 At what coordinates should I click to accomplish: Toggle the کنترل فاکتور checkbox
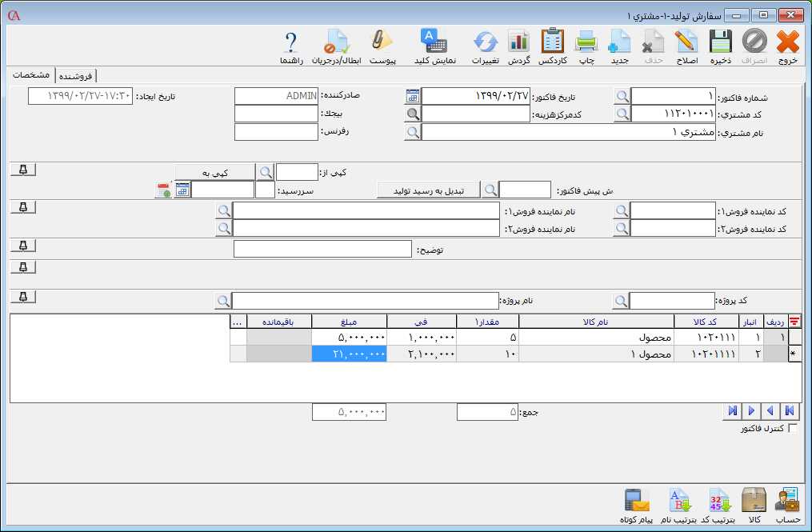793,429
